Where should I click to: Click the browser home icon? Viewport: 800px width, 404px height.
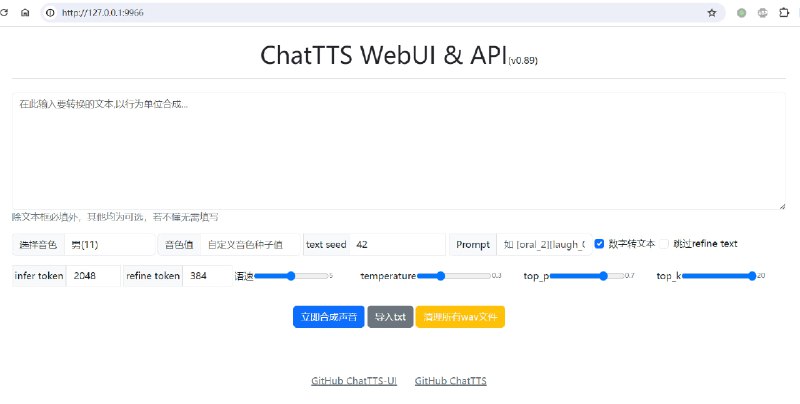pyautogui.click(x=26, y=13)
